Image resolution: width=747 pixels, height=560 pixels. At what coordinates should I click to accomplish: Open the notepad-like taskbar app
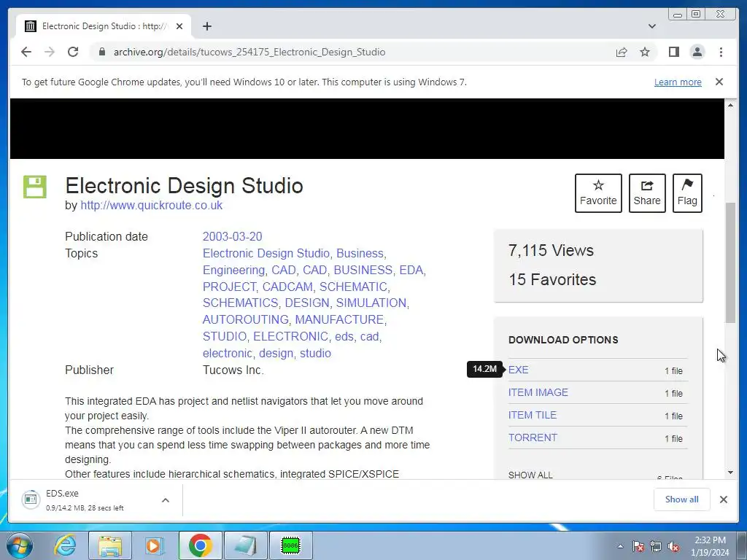245,545
